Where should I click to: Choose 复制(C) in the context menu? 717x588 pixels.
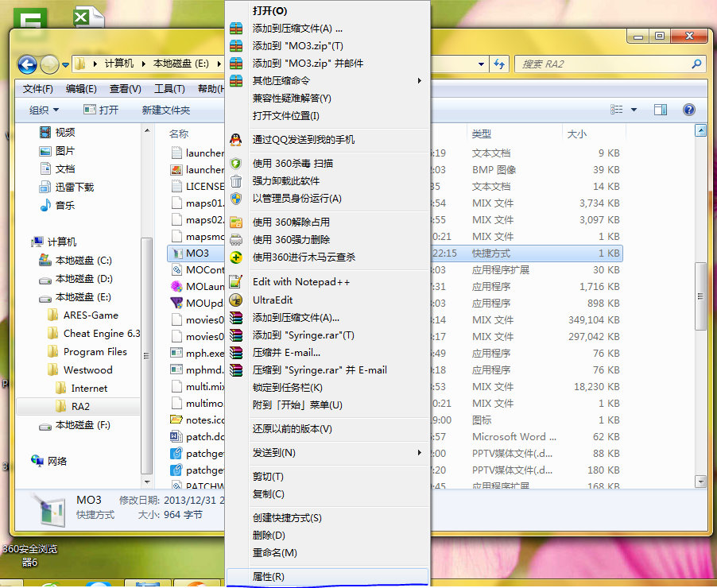point(269,493)
